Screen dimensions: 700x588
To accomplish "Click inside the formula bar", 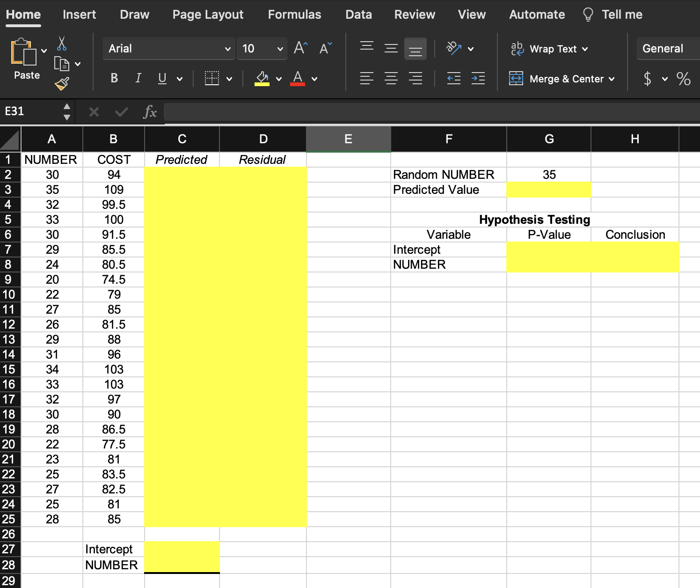I will pos(328,112).
